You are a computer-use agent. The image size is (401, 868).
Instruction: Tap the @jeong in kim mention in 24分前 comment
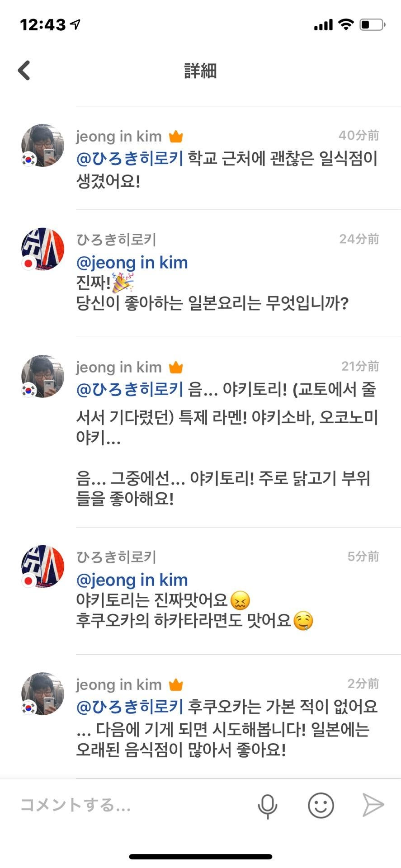point(132,263)
